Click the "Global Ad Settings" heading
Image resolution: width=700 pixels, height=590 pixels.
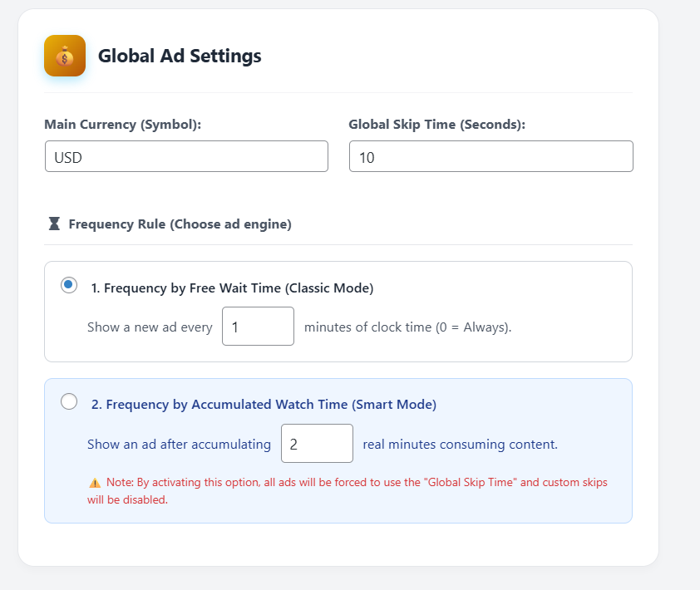point(180,56)
